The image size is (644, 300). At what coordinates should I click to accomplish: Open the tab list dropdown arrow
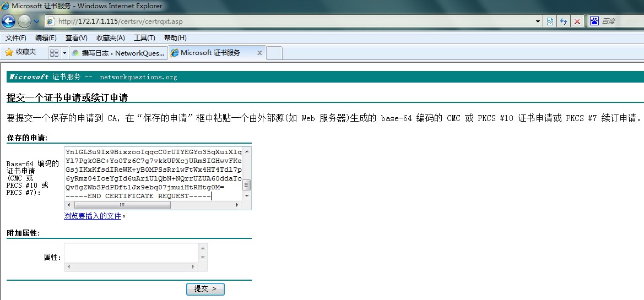[64, 53]
